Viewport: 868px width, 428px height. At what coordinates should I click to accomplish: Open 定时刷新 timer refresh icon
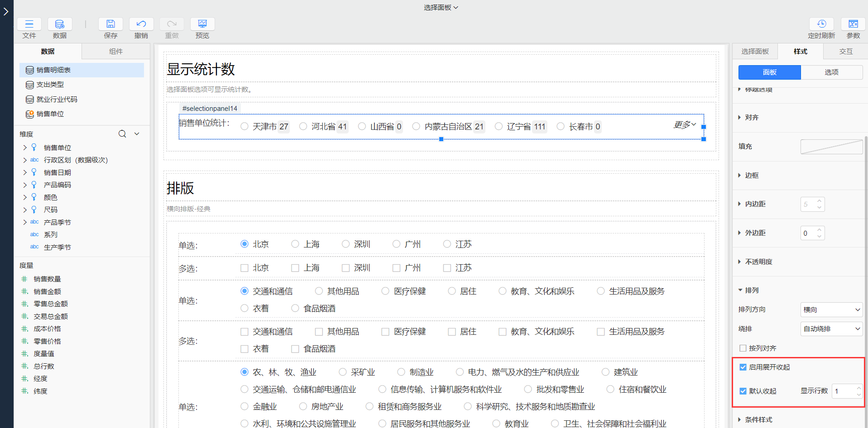(x=821, y=24)
